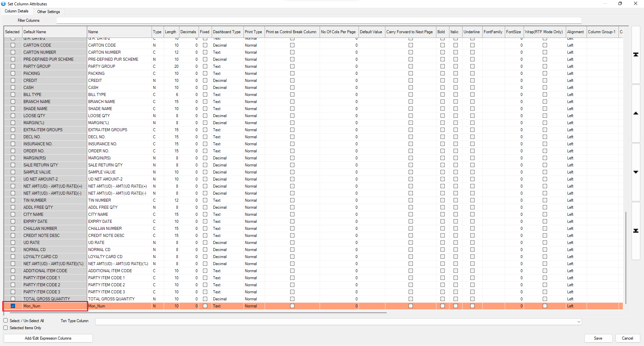This screenshot has height=346, width=644.
Task: Uncheck the Selected box for Mon_Num
Action: pos(13,306)
